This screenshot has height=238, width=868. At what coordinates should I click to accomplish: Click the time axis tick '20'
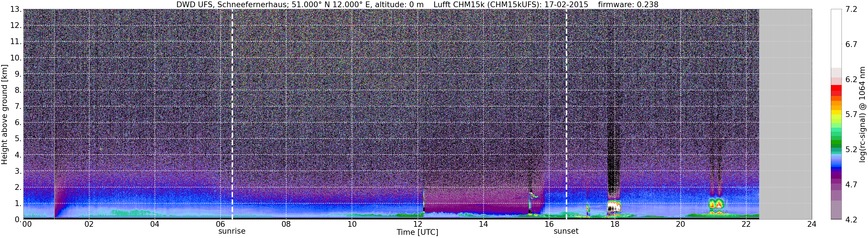click(x=680, y=224)
